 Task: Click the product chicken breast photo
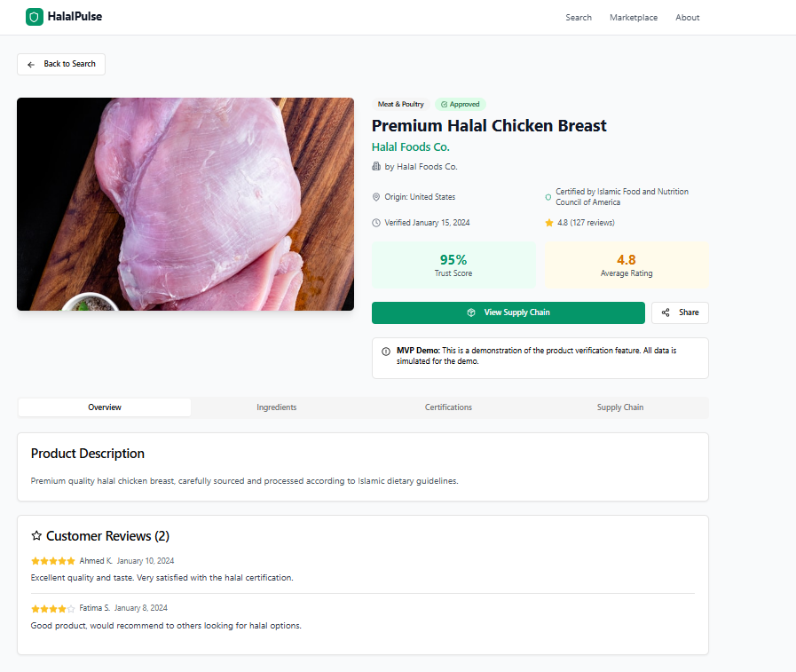(185, 203)
